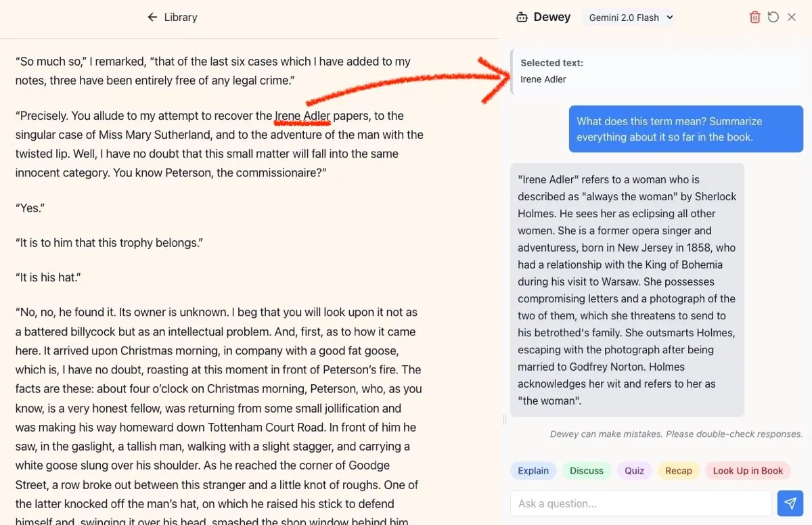Click the blue user question bubble
The image size is (812, 525).
click(x=686, y=129)
